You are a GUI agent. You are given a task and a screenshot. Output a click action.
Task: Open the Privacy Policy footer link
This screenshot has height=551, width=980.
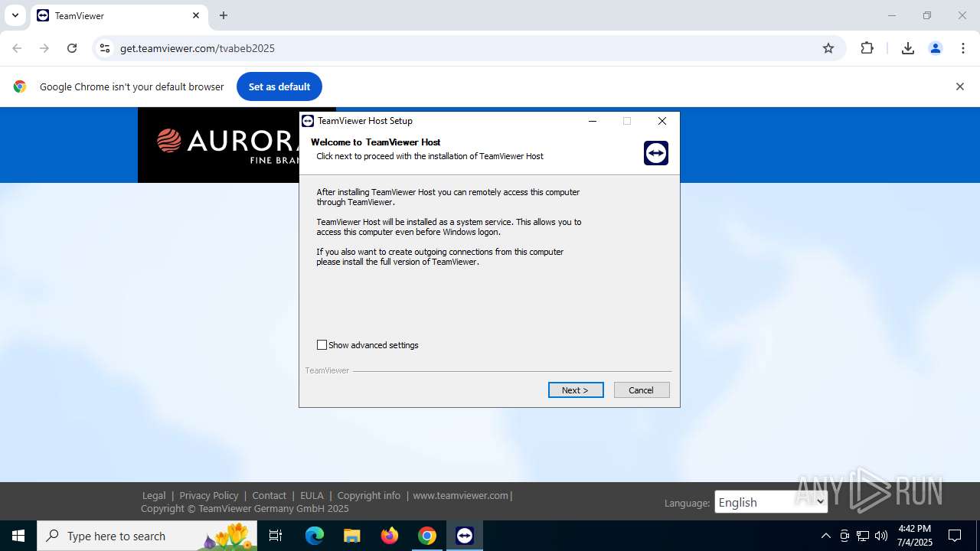tap(209, 495)
